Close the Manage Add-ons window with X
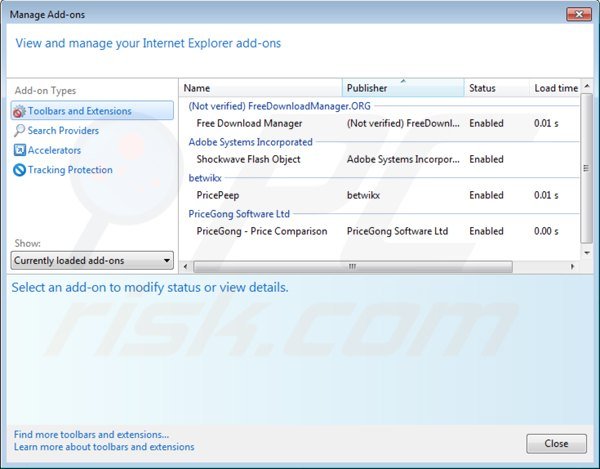The width and height of the screenshot is (600, 469). coord(579,15)
